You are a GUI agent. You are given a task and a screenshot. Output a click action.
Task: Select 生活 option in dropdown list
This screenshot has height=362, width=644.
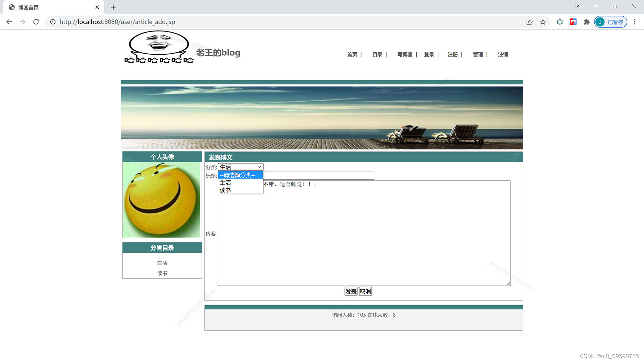point(225,183)
